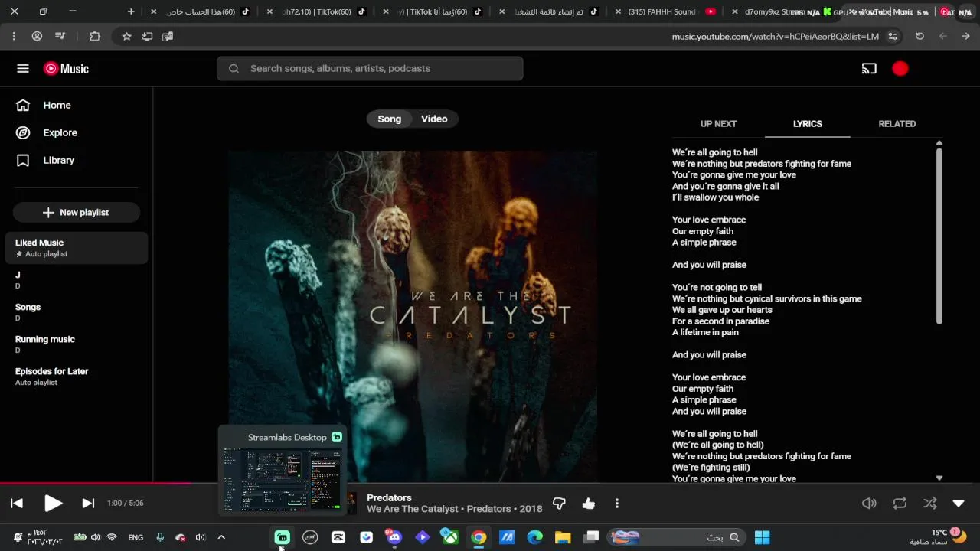Open browser three-dot menu
Screen dimensions: 980x551
(14, 37)
